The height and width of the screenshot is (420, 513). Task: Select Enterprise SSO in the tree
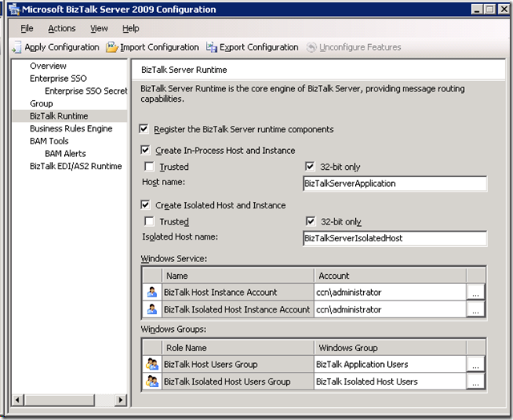[x=59, y=79]
